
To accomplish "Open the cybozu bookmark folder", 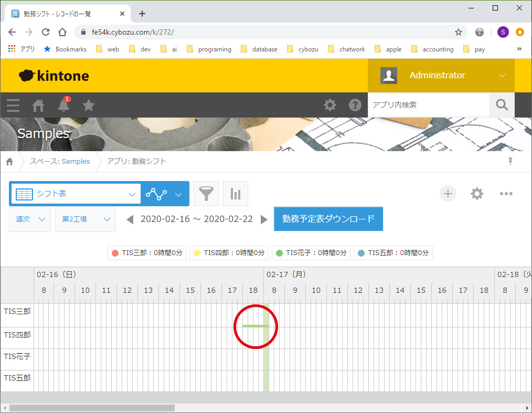I will (303, 49).
